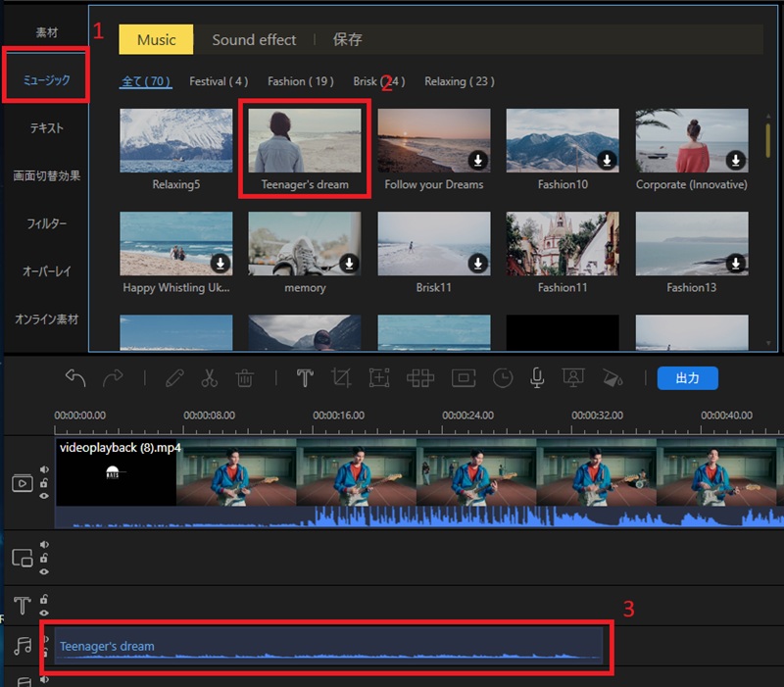The height and width of the screenshot is (687, 784).
Task: Select the crop tool
Action: (x=341, y=378)
